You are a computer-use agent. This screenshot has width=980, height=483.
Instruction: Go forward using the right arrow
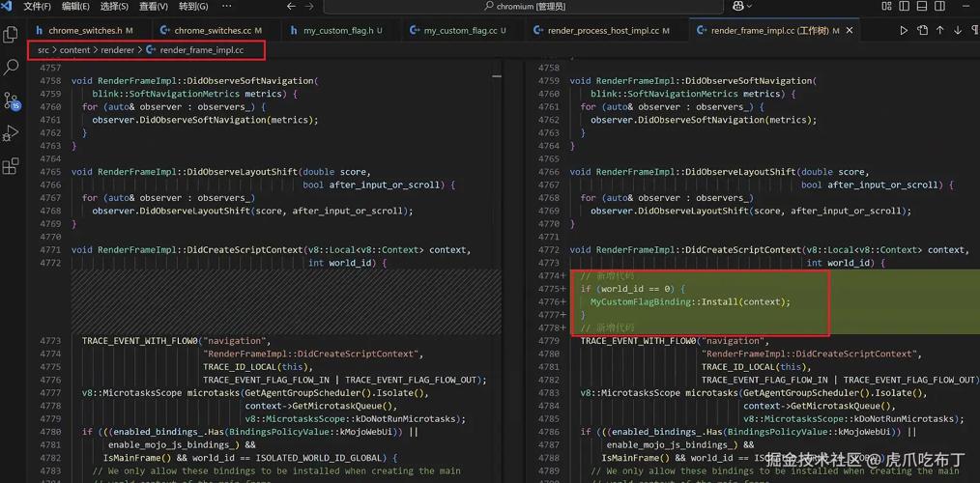(x=308, y=6)
